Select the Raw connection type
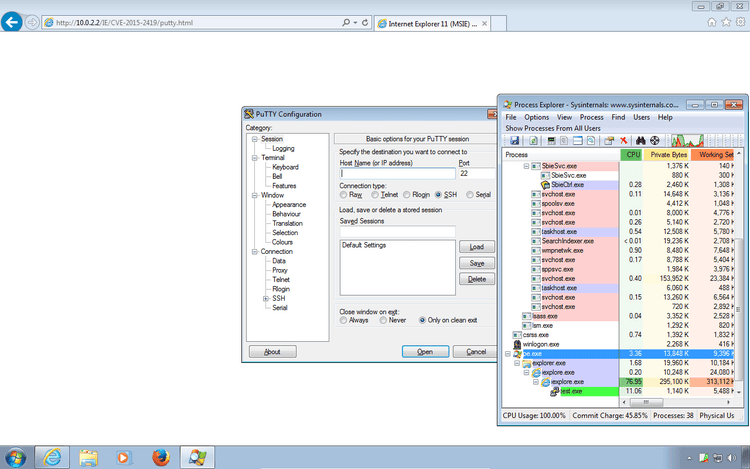This screenshot has width=750, height=469. click(343, 195)
